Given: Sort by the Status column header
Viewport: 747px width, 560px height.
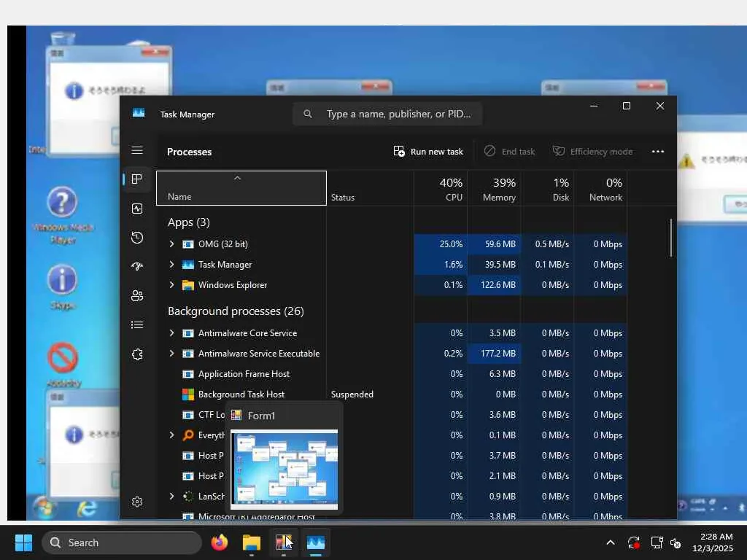Looking at the screenshot, I should coord(370,188).
